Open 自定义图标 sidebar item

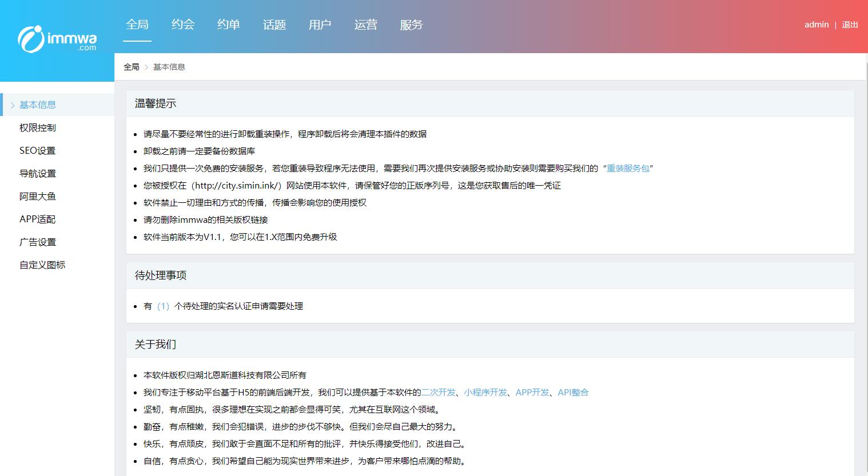coord(42,265)
